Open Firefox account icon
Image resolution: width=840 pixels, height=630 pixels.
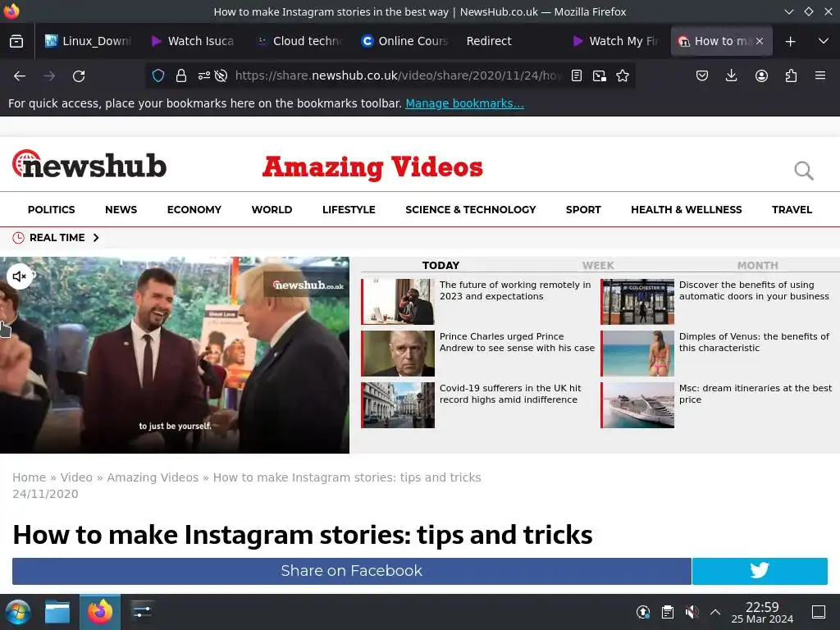(761, 75)
